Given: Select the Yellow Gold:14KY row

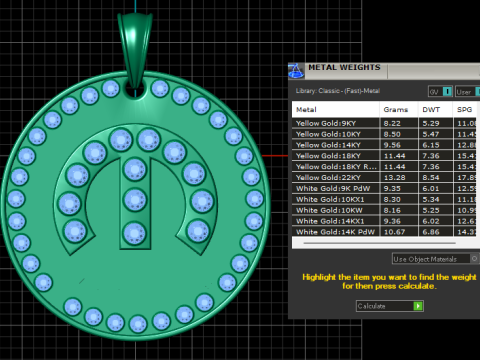Looking at the screenshot, I should (x=384, y=145).
